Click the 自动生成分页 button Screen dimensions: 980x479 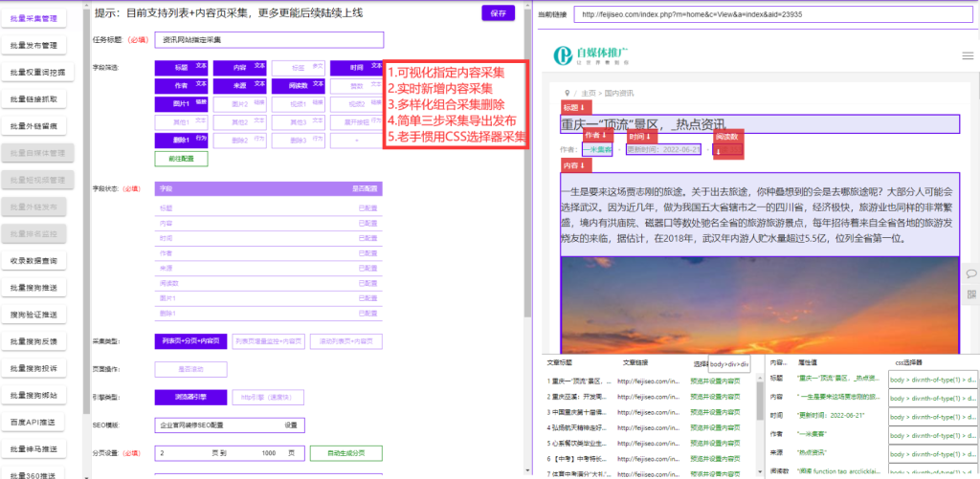click(346, 453)
